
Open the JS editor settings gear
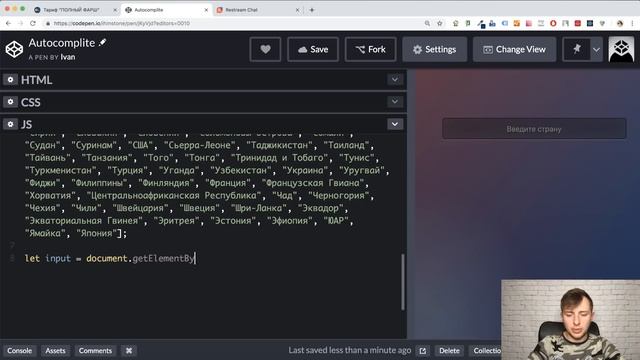(x=10, y=124)
